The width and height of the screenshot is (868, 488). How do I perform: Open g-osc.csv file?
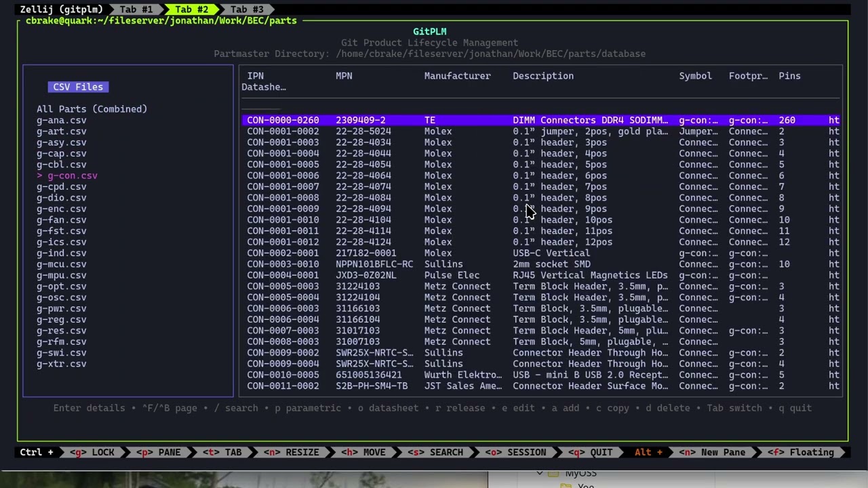[x=62, y=298]
